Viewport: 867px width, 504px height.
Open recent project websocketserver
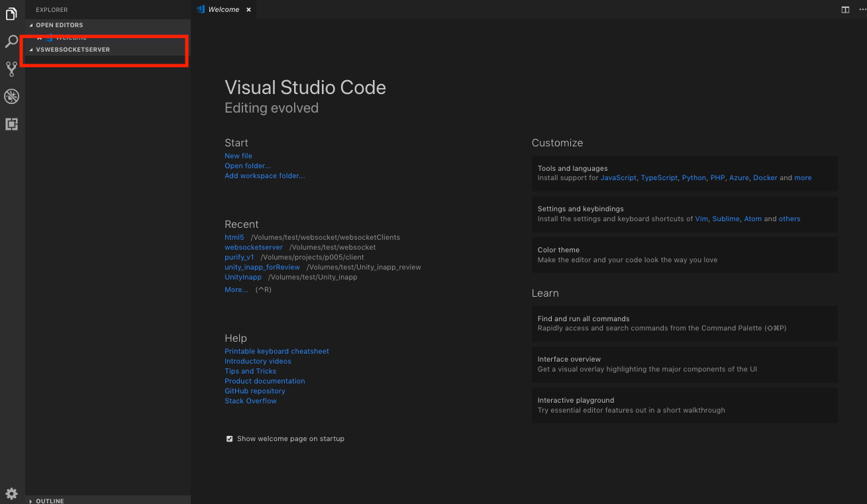pos(254,247)
